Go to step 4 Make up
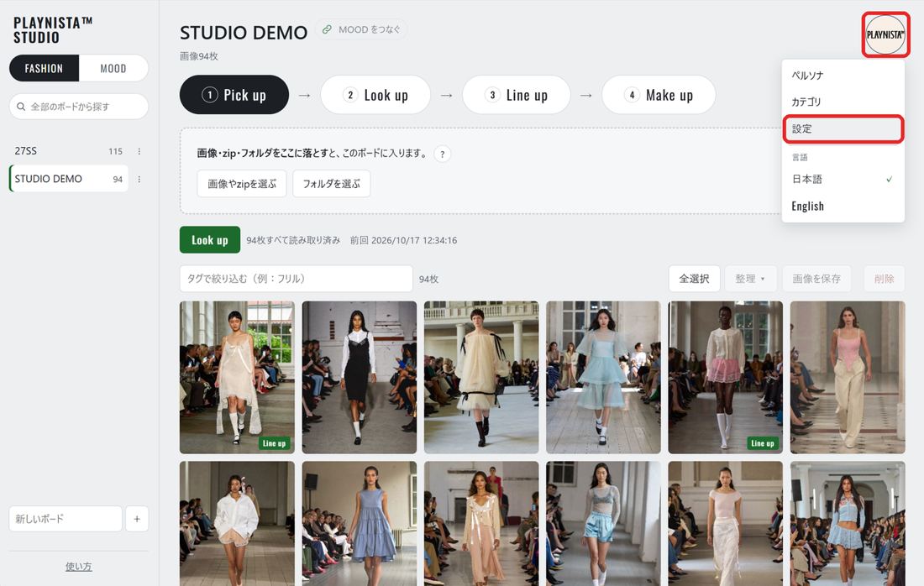This screenshot has height=586, width=924. [659, 95]
